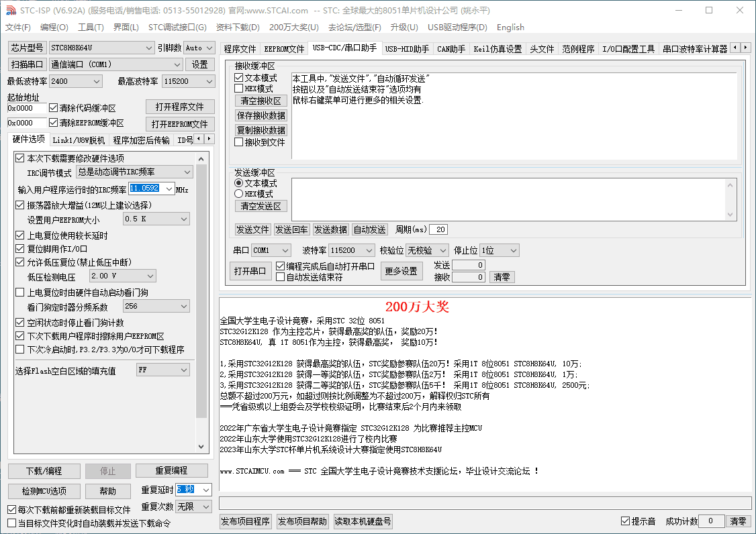Click send buffer scrollbar down arrow
The height and width of the screenshot is (534, 756).
click(730, 215)
